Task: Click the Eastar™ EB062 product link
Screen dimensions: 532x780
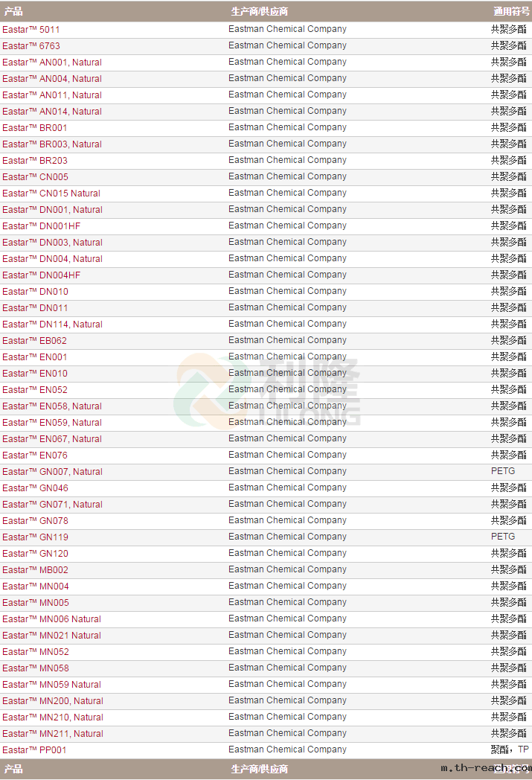Action: [x=35, y=341]
